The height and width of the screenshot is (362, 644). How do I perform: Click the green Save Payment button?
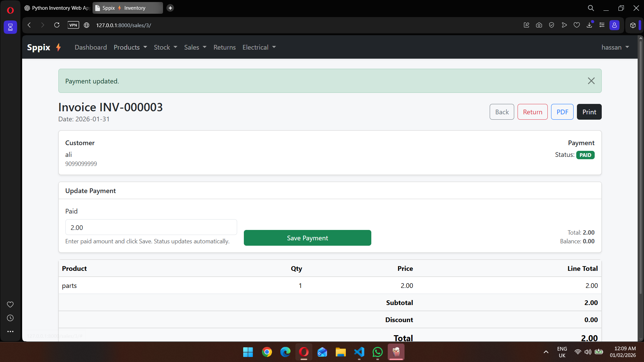point(307,238)
